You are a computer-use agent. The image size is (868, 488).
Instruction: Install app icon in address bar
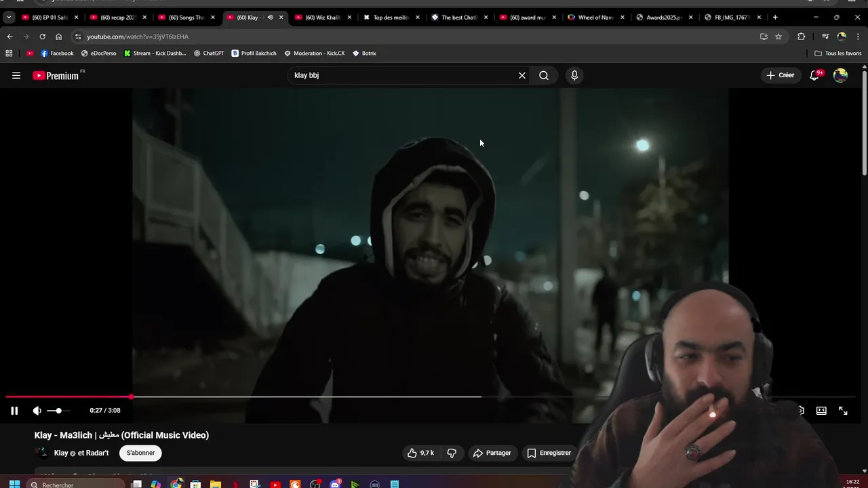(764, 37)
